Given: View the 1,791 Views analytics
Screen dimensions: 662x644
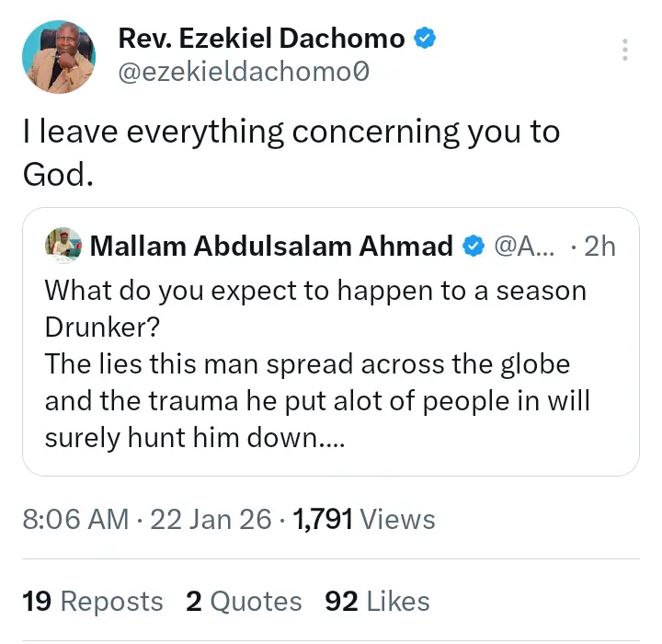Looking at the screenshot, I should click(364, 520).
